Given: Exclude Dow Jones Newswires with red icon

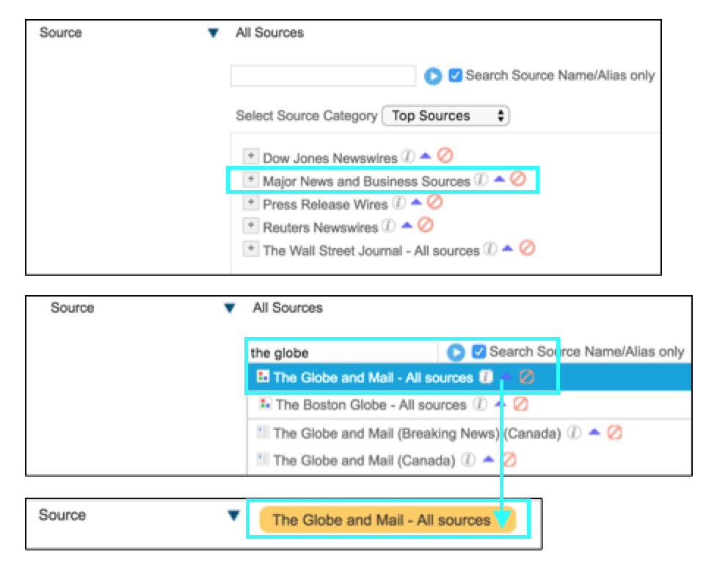Looking at the screenshot, I should 445,155.
